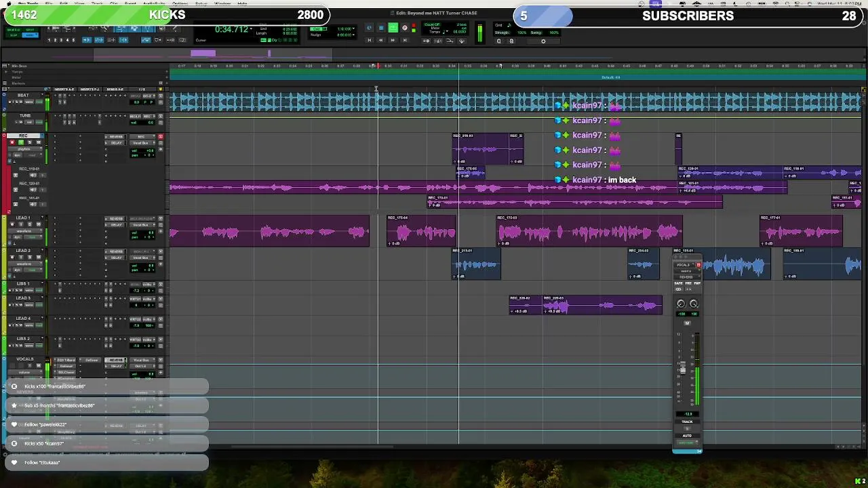The width and height of the screenshot is (868, 488).
Task: Select the TUNE track name
Action: point(25,115)
